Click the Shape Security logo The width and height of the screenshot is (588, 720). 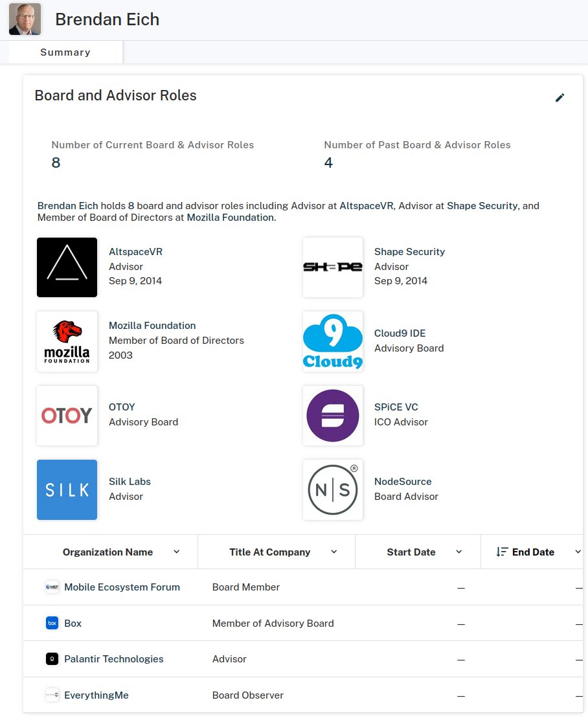333,267
